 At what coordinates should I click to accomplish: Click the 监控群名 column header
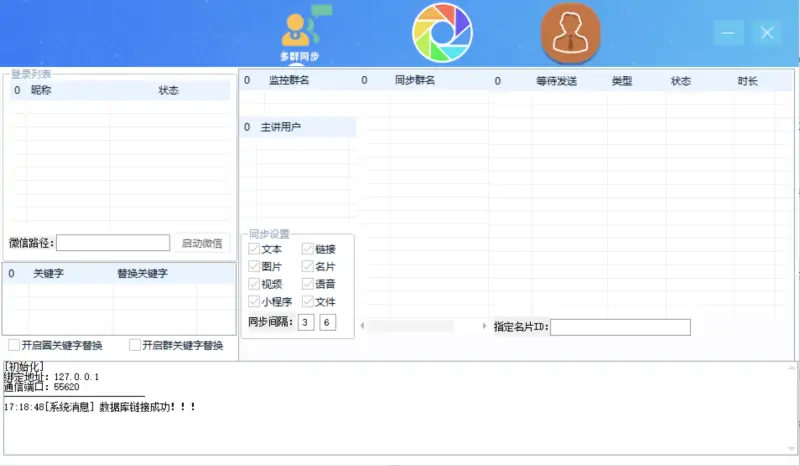coord(289,80)
